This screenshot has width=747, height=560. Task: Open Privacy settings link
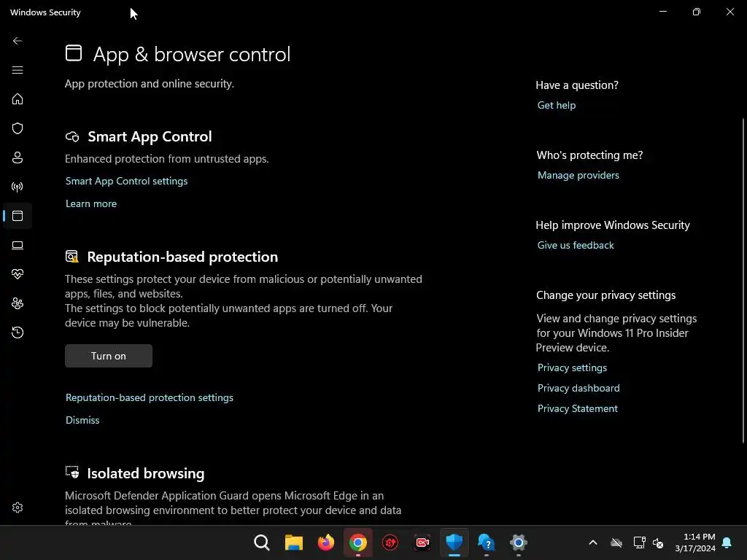pos(572,367)
